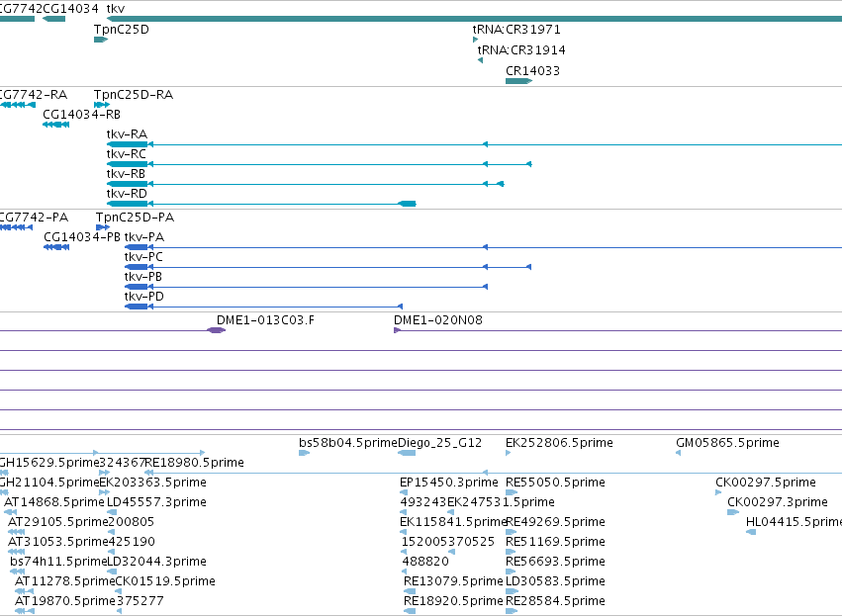Select the TpnC25D gene arrow glyph

[x=101, y=40]
